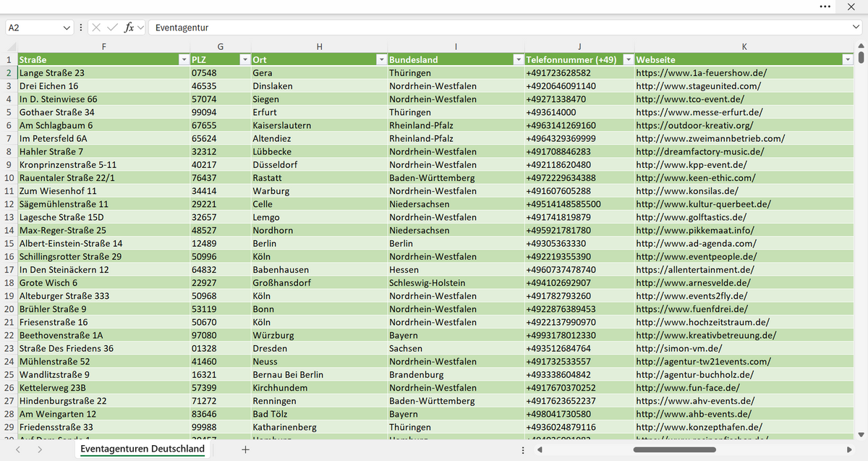Select the phone cell +493614000
Screen dimensions: 868x461
579,112
